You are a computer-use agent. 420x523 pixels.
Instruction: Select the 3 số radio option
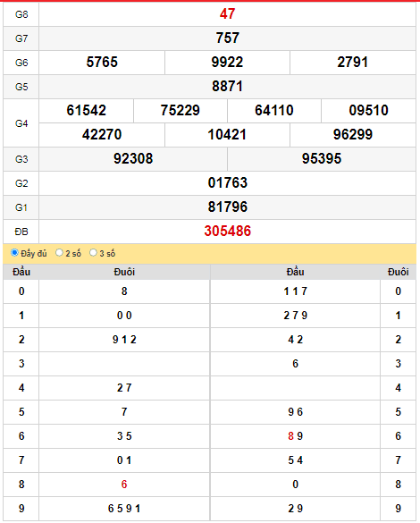(x=93, y=252)
